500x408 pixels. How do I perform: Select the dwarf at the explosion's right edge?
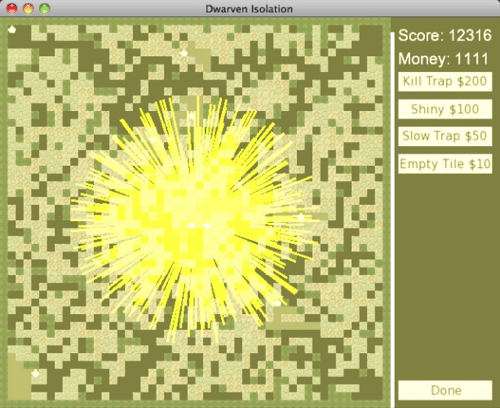coord(301,217)
